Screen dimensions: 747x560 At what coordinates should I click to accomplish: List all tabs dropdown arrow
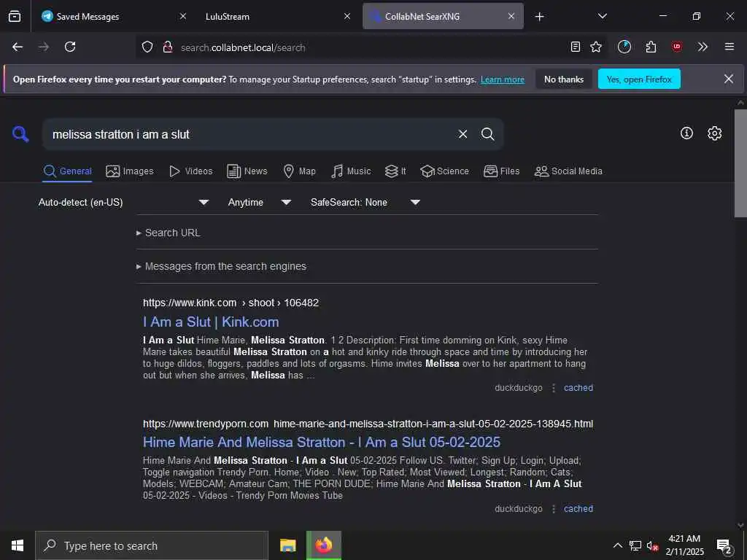click(602, 16)
